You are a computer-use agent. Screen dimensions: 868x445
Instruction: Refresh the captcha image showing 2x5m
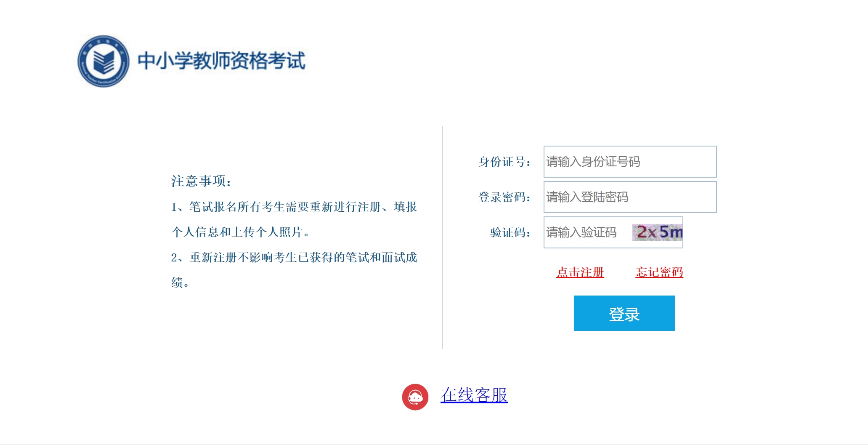click(657, 232)
